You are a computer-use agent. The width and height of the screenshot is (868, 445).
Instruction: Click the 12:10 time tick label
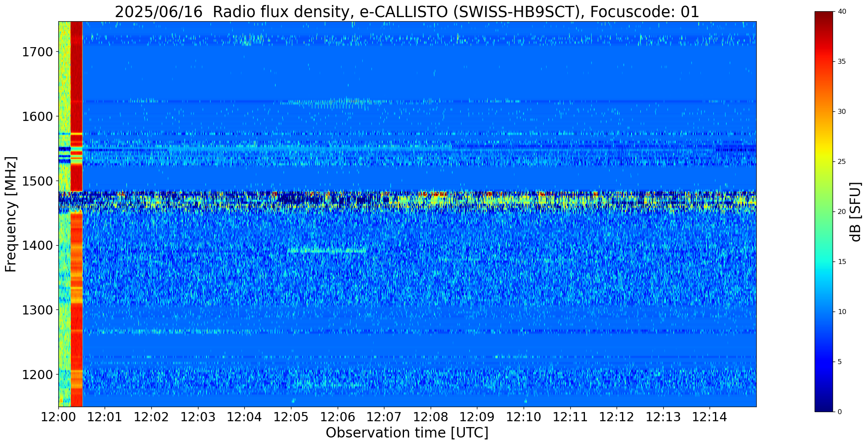(x=524, y=417)
